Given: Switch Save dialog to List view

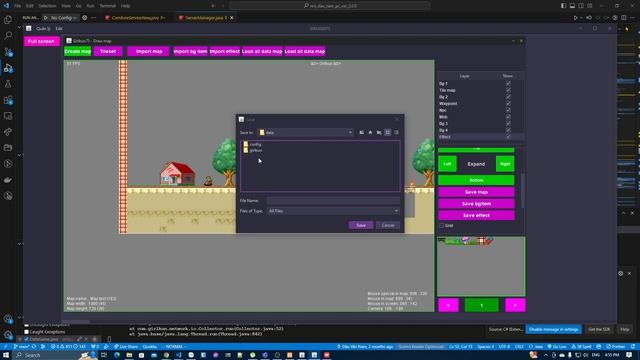Looking at the screenshot, I should coord(388,132).
